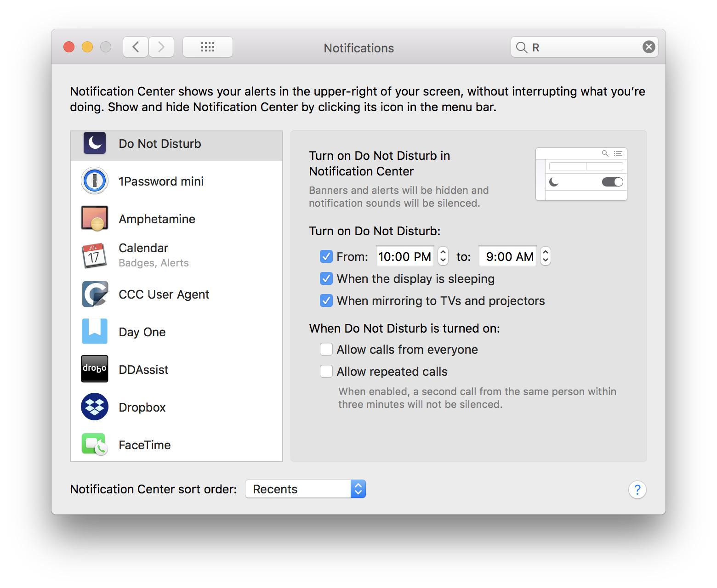Image resolution: width=717 pixels, height=588 pixels.
Task: Uncheck When the display is sleeping
Action: 326,278
